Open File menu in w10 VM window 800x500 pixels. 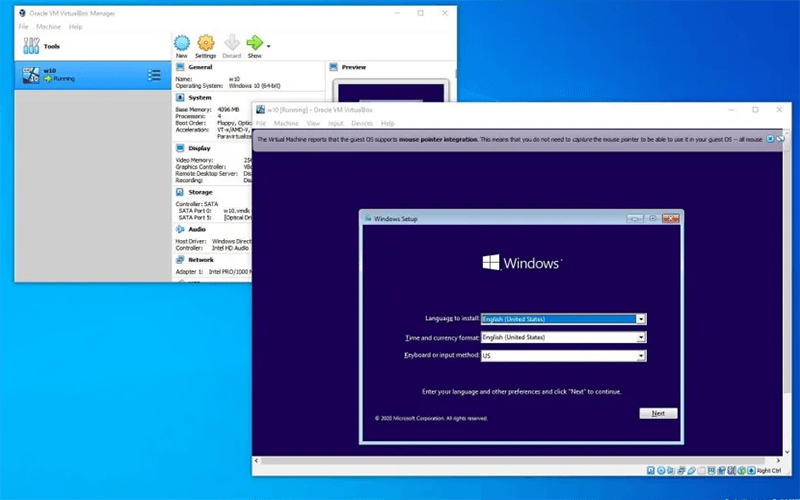(261, 123)
